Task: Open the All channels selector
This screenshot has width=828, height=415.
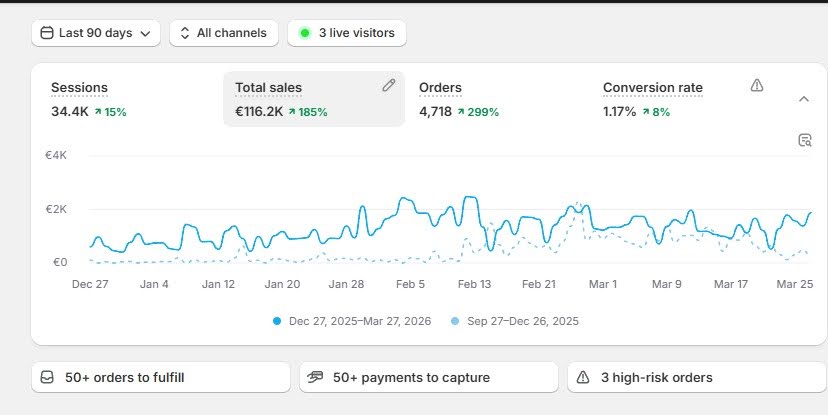Action: pyautogui.click(x=222, y=33)
